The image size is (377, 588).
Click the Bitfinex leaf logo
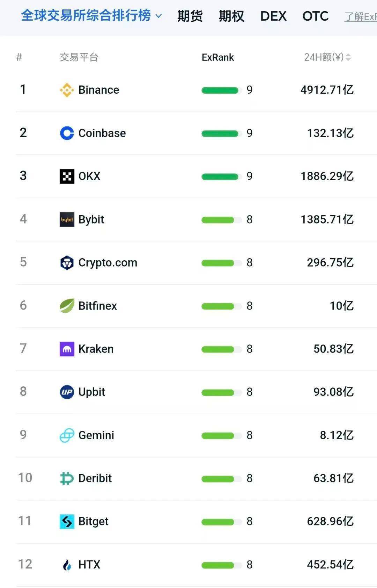click(x=67, y=306)
